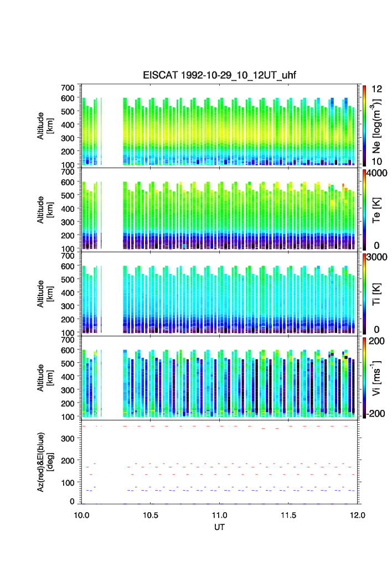This screenshot has height=588, width=392.
Task: Click the Vi color bar
Action: click(364, 378)
